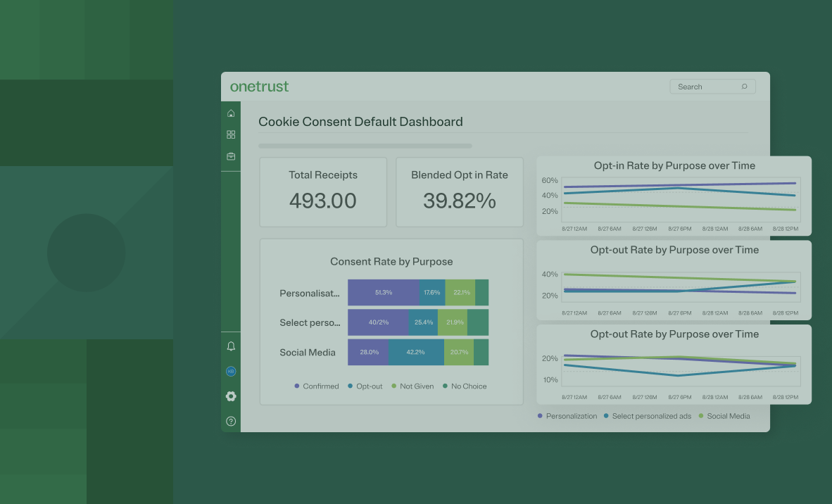The width and height of the screenshot is (832, 504).
Task: Select the Total Receipts card
Action: pyautogui.click(x=322, y=191)
